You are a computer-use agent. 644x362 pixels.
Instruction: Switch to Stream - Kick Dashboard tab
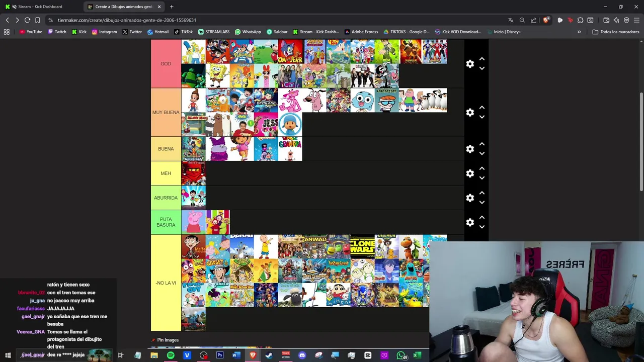point(41,7)
